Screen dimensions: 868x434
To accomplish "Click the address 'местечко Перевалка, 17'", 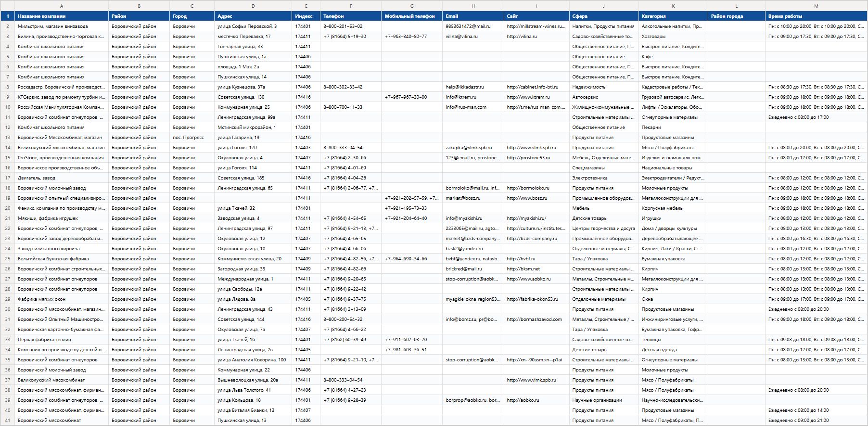I will click(253, 37).
